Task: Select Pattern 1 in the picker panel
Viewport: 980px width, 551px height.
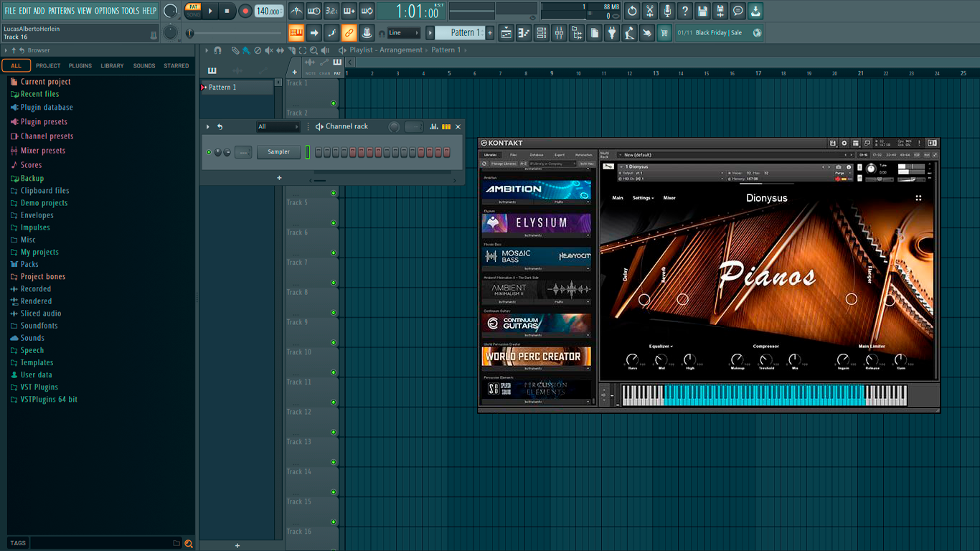Action: click(x=237, y=87)
